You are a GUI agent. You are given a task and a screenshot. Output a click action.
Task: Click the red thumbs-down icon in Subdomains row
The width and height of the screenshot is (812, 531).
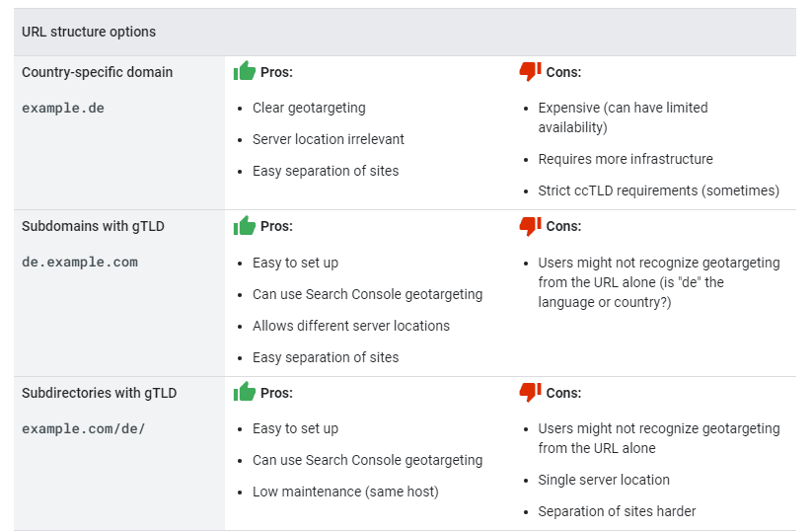[530, 226]
